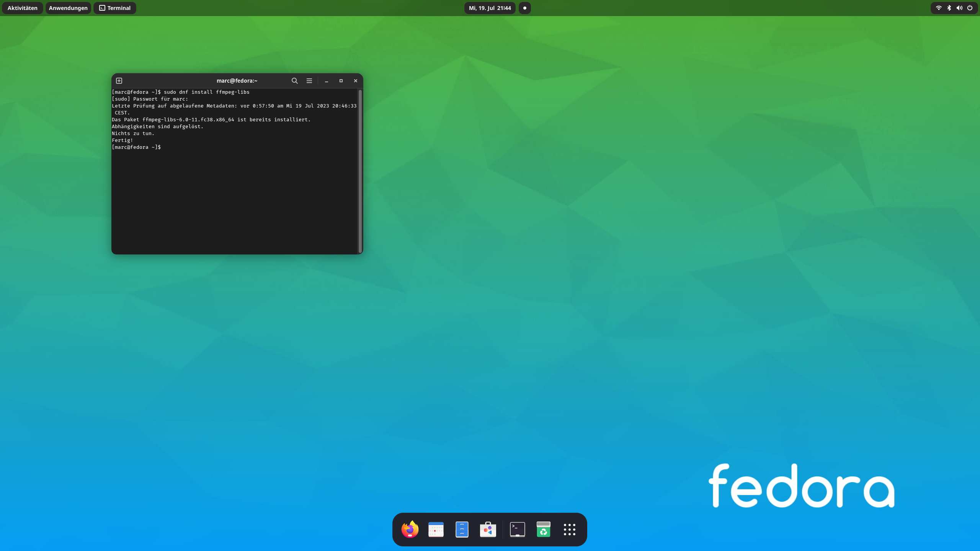
Task: Open the Software store in dock
Action: [x=488, y=530]
